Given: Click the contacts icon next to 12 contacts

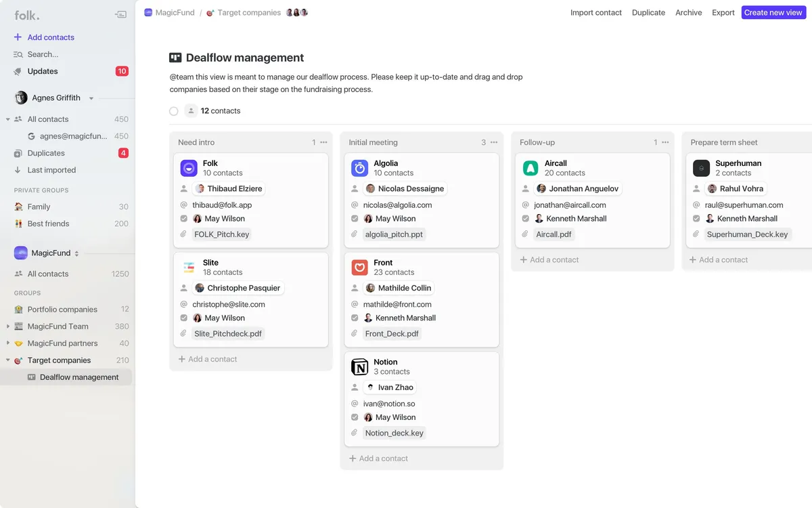Looking at the screenshot, I should tap(191, 110).
